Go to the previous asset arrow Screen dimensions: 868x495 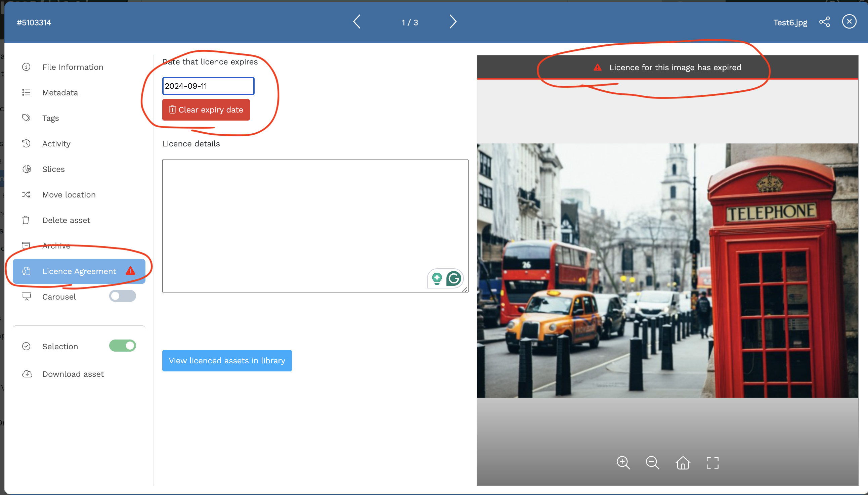(357, 22)
